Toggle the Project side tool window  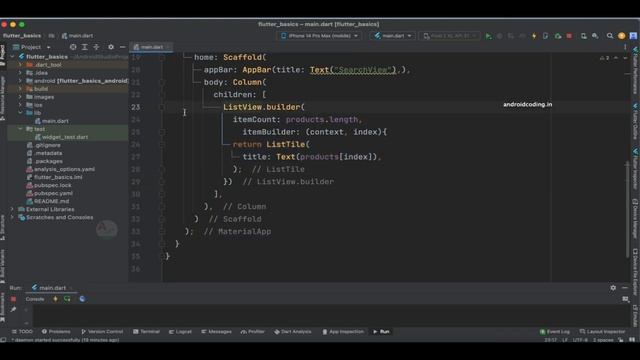(x=3, y=56)
